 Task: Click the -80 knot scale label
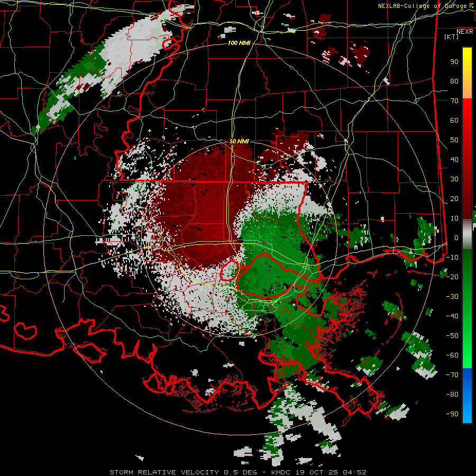pyautogui.click(x=452, y=395)
